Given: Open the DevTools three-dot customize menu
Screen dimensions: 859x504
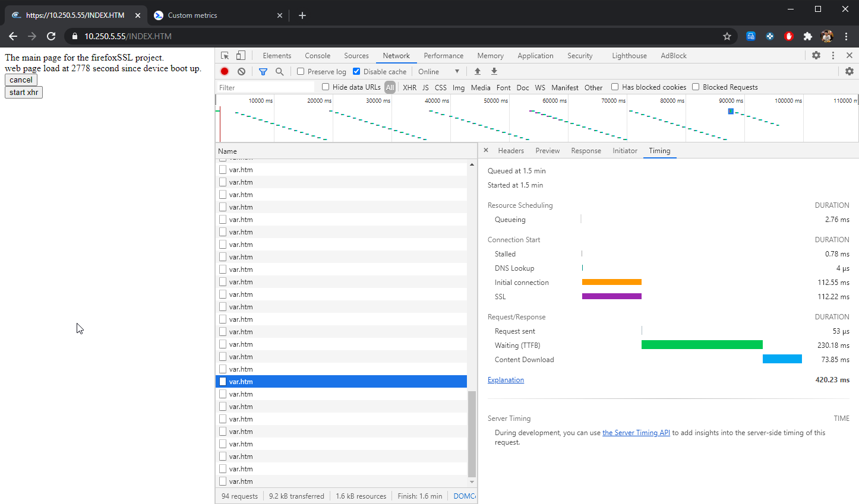Looking at the screenshot, I should [x=833, y=55].
